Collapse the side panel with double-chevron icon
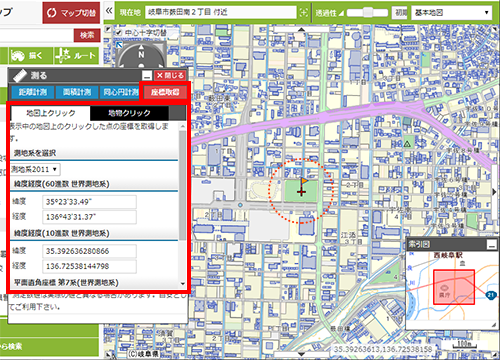500x360 pixels. [109, 11]
